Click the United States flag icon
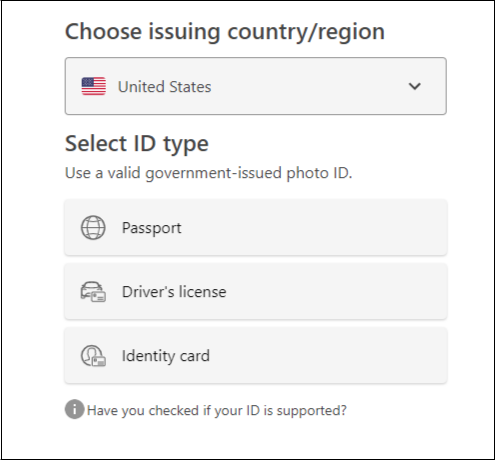This screenshot has height=460, width=495. coord(94,86)
